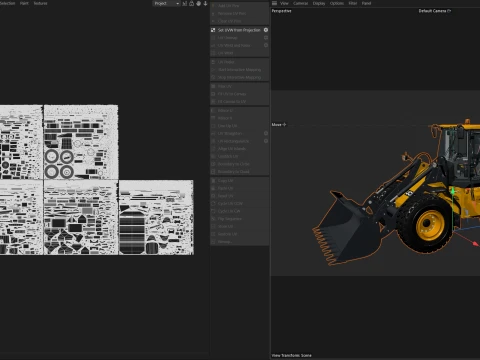
Task: Open the viewport Cameras menu
Action: point(301,3)
